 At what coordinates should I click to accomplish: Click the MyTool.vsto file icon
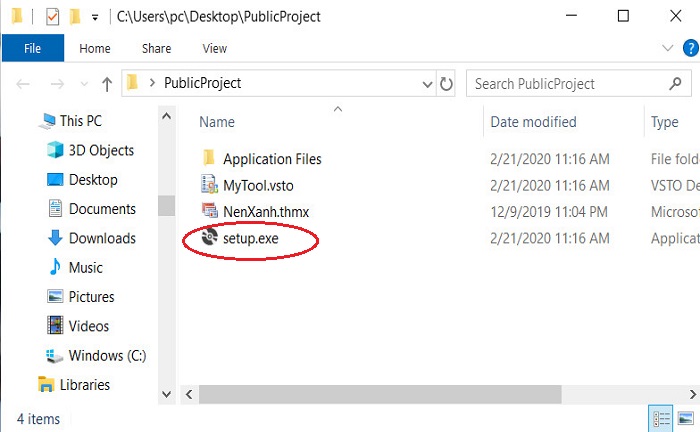209,185
